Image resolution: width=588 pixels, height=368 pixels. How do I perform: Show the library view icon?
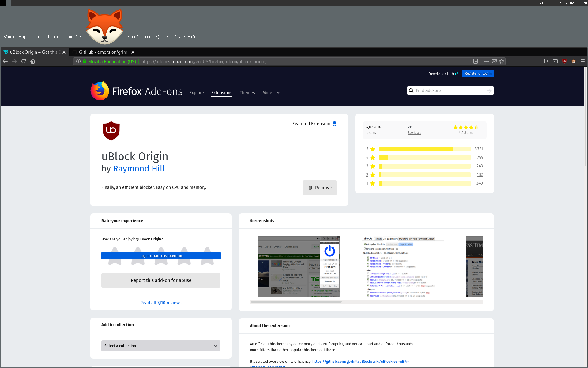point(546,61)
